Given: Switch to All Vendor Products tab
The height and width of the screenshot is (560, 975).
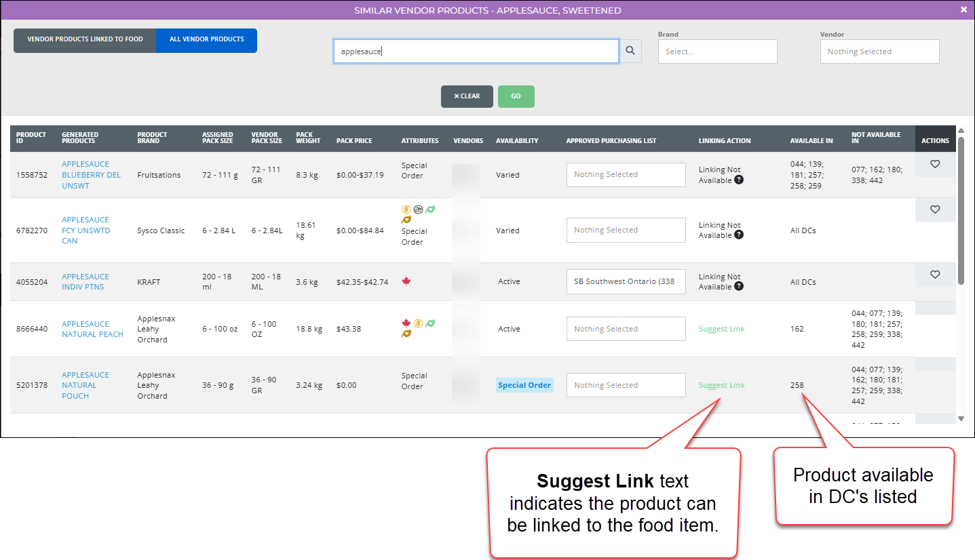Looking at the screenshot, I should [206, 40].
